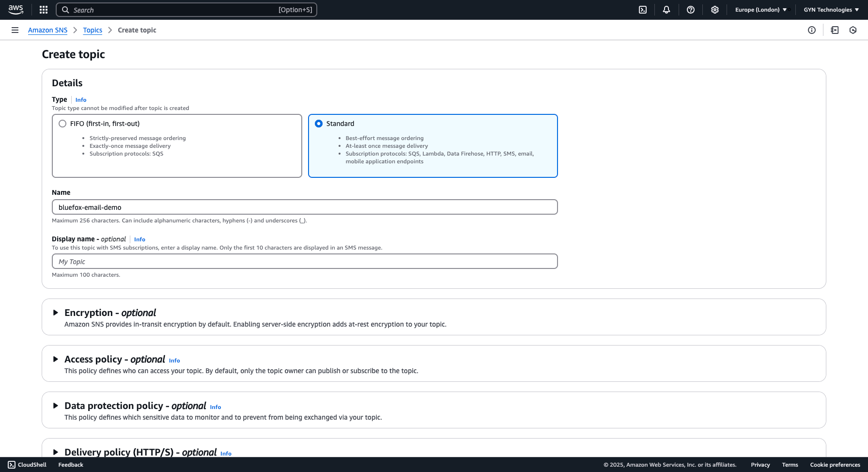Viewport: 868px width, 472px height.
Task: Expand the Access policy section
Action: 56,359
